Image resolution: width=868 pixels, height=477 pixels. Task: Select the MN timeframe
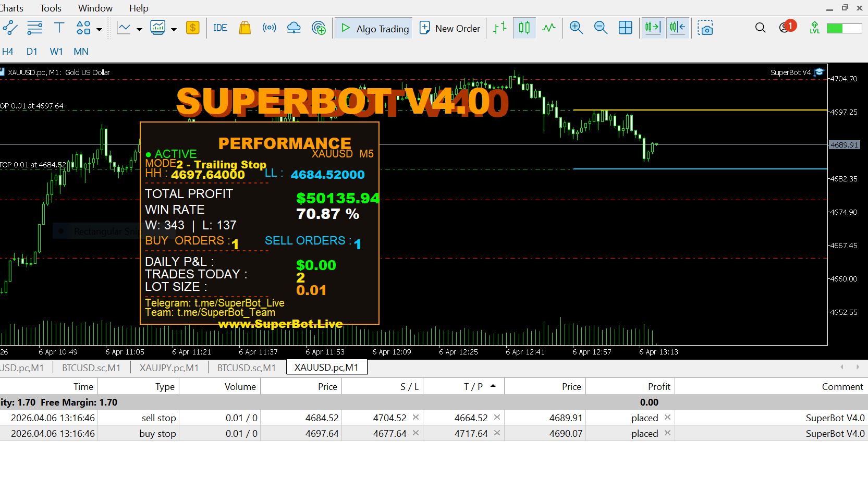pyautogui.click(x=81, y=52)
